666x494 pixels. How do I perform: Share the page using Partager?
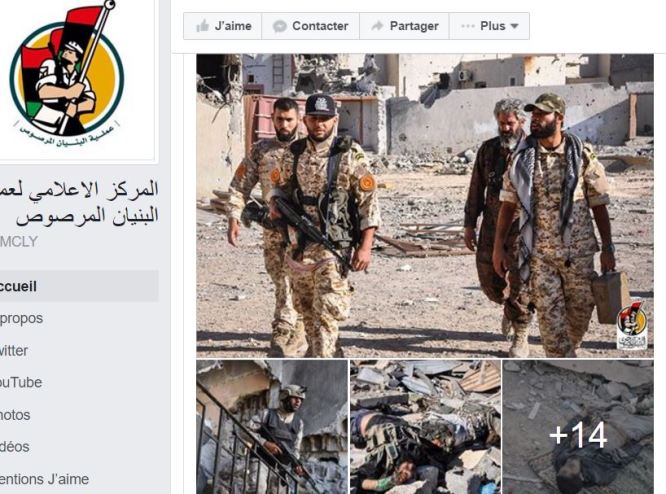(404, 26)
